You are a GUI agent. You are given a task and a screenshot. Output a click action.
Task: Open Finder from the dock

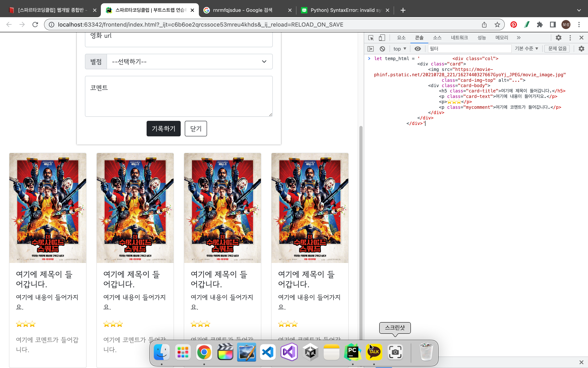pyautogui.click(x=161, y=352)
